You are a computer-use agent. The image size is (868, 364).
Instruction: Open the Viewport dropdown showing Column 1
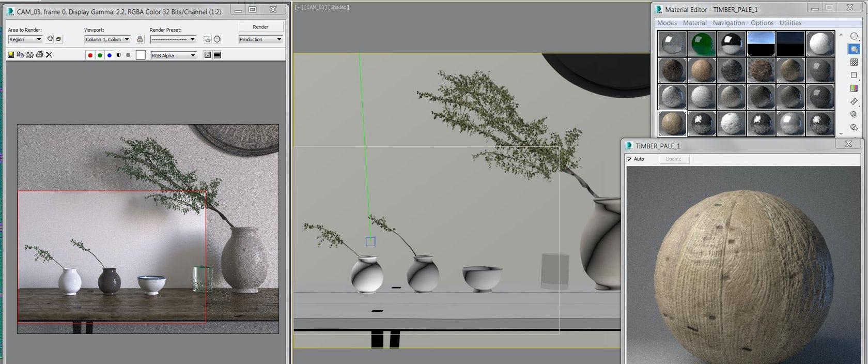pos(107,39)
